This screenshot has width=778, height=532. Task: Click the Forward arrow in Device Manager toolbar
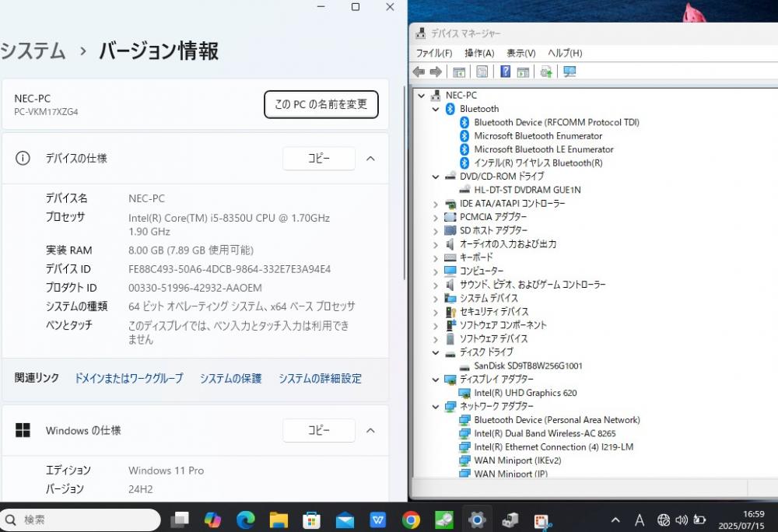point(436,72)
